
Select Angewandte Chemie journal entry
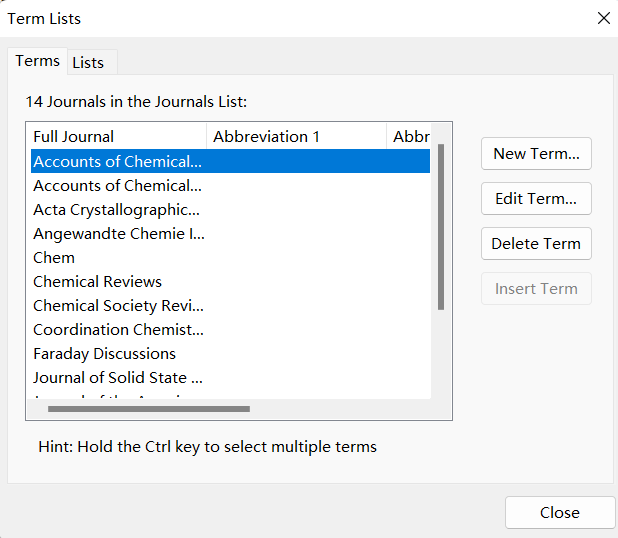tap(230, 234)
